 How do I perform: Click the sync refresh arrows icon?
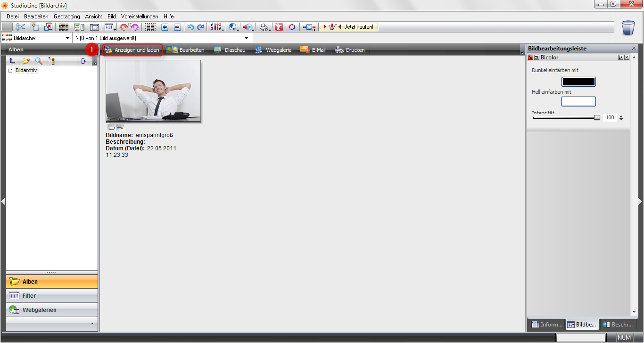click(x=292, y=27)
